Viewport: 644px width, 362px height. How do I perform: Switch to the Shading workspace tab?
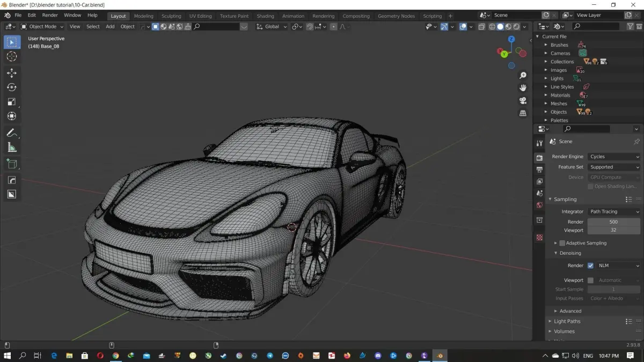pos(265,16)
